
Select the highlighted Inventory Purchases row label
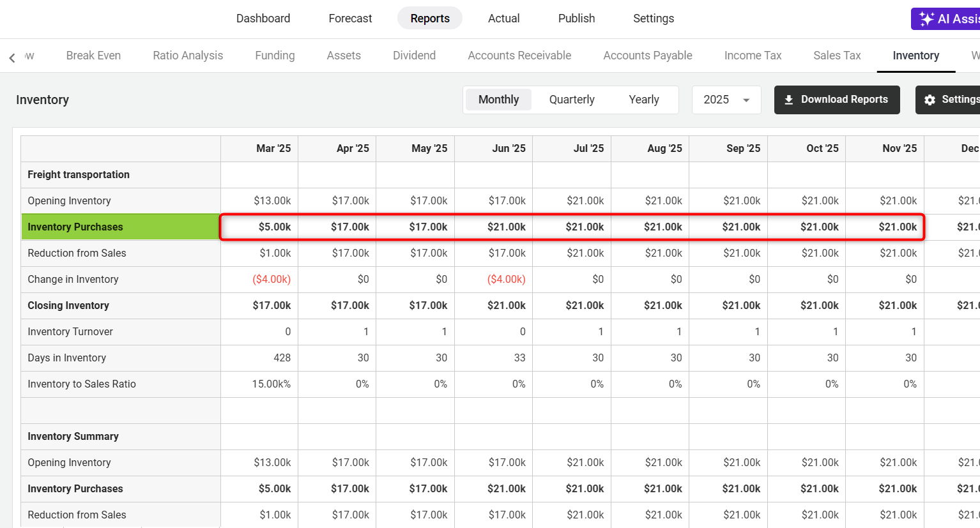(x=121, y=227)
